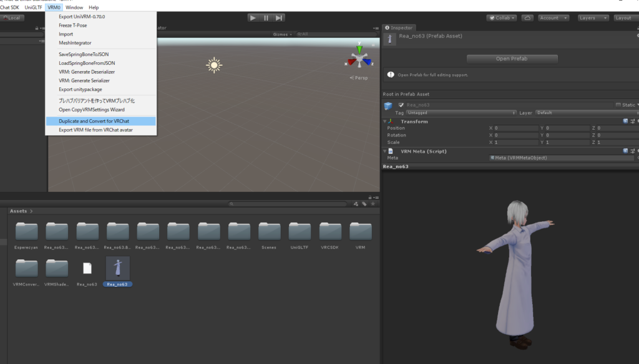Toggle the Local pivot rotation button
639x364 pixels.
coord(12,18)
